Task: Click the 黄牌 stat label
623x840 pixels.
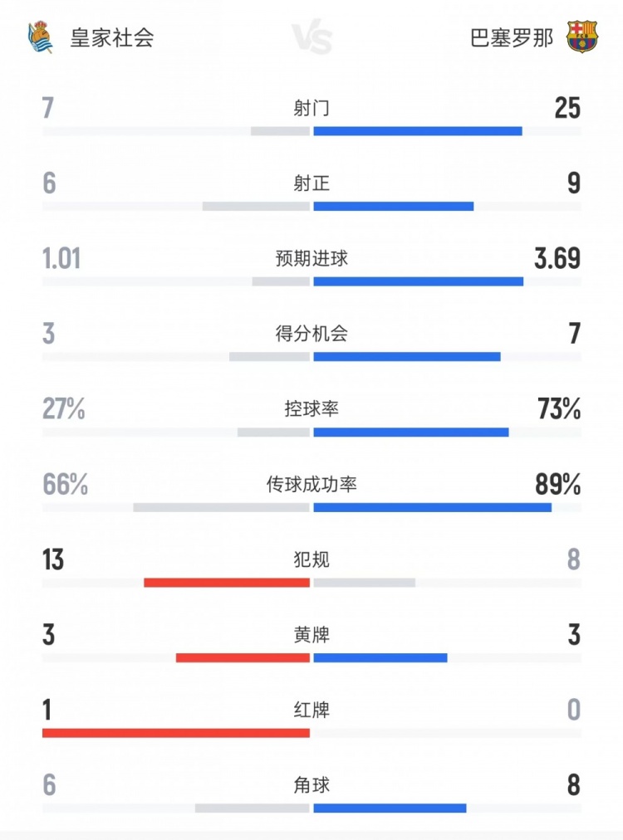Action: (311, 636)
